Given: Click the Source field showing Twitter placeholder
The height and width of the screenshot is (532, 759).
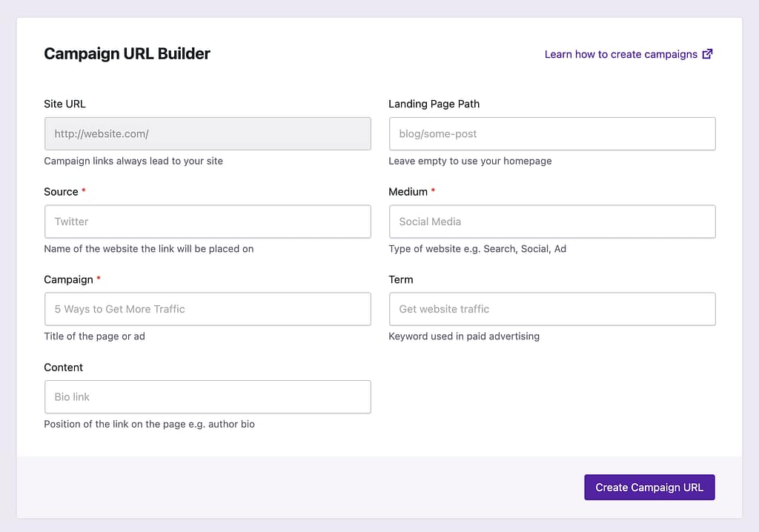Looking at the screenshot, I should [208, 222].
